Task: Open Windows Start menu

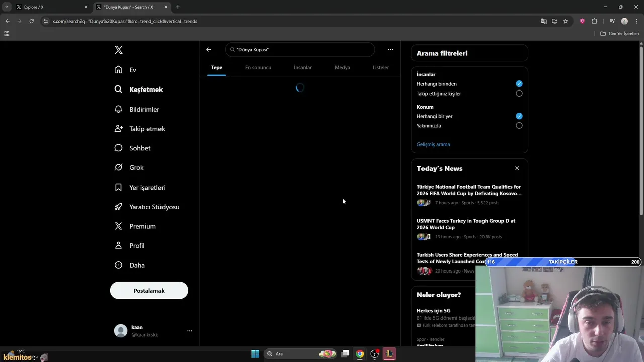Action: [255, 354]
